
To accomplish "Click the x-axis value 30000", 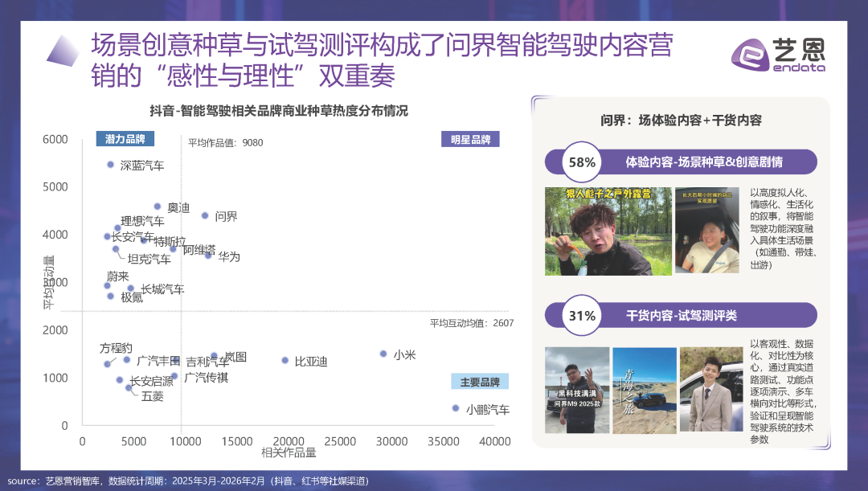I will click(x=392, y=442).
